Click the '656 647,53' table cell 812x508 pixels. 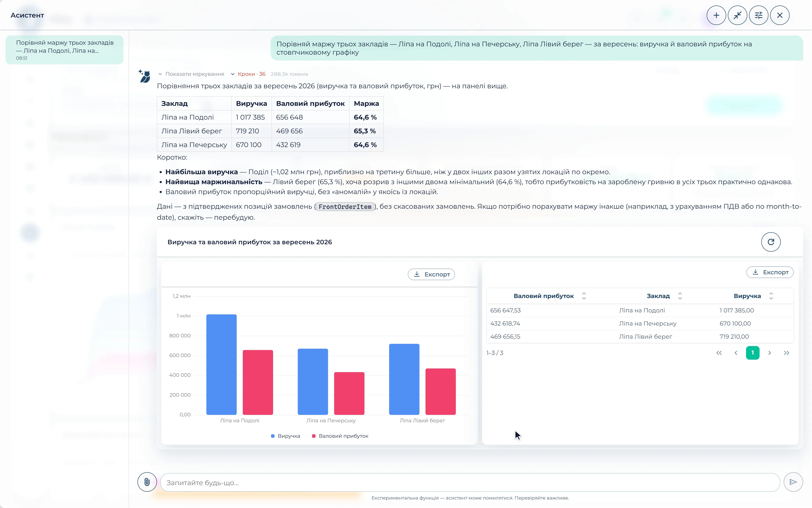tap(505, 311)
